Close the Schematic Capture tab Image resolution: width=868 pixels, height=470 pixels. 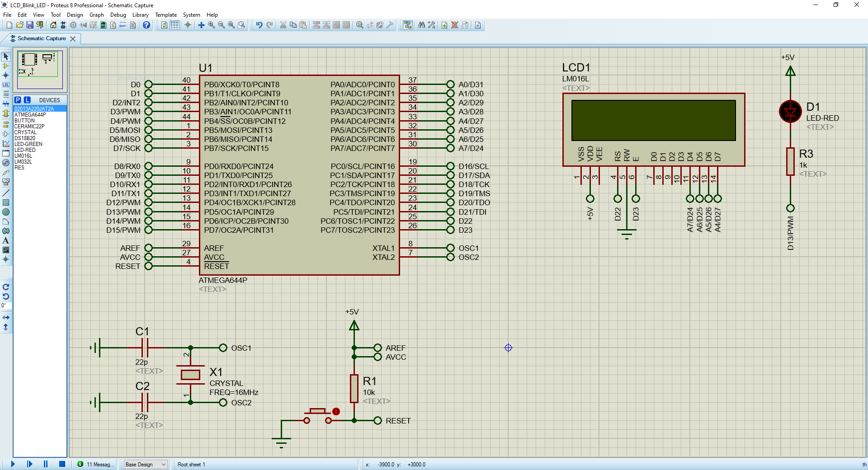[x=73, y=39]
